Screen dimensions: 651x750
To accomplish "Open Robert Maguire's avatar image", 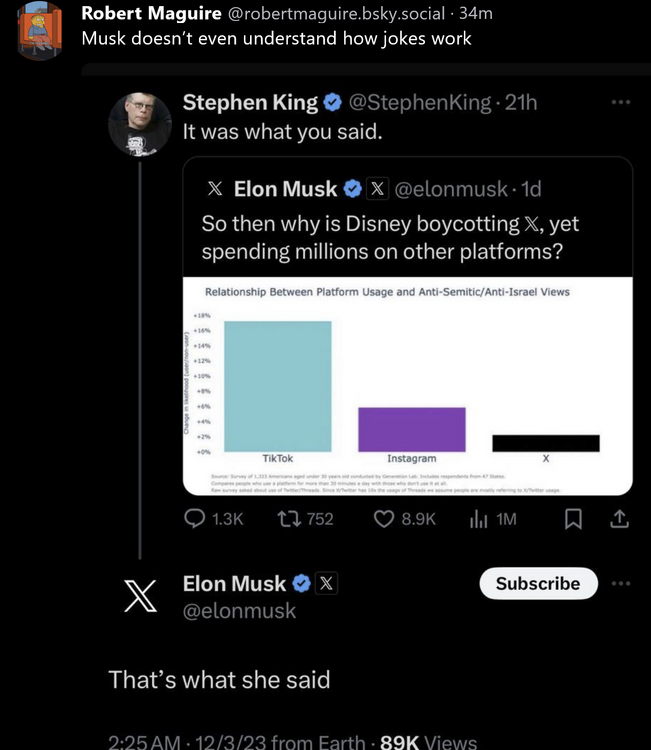I will tap(40, 30).
